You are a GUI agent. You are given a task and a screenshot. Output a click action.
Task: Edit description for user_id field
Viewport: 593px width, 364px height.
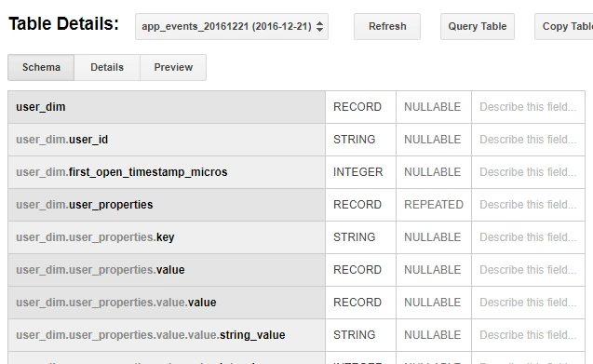tap(528, 140)
